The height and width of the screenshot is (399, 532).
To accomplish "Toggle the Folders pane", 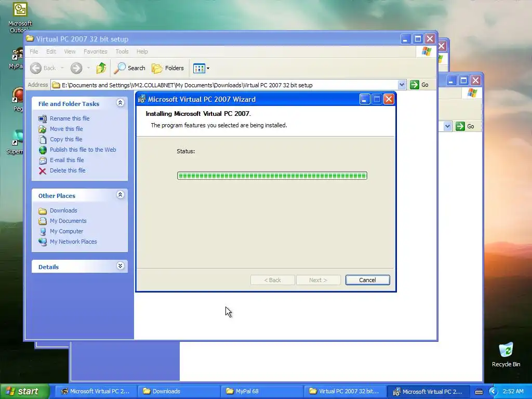I will click(168, 68).
